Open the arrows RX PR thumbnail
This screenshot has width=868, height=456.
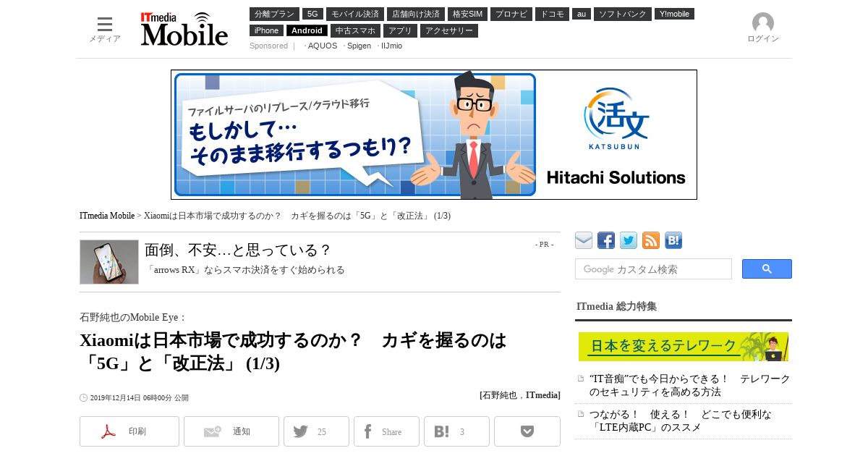coord(109,262)
